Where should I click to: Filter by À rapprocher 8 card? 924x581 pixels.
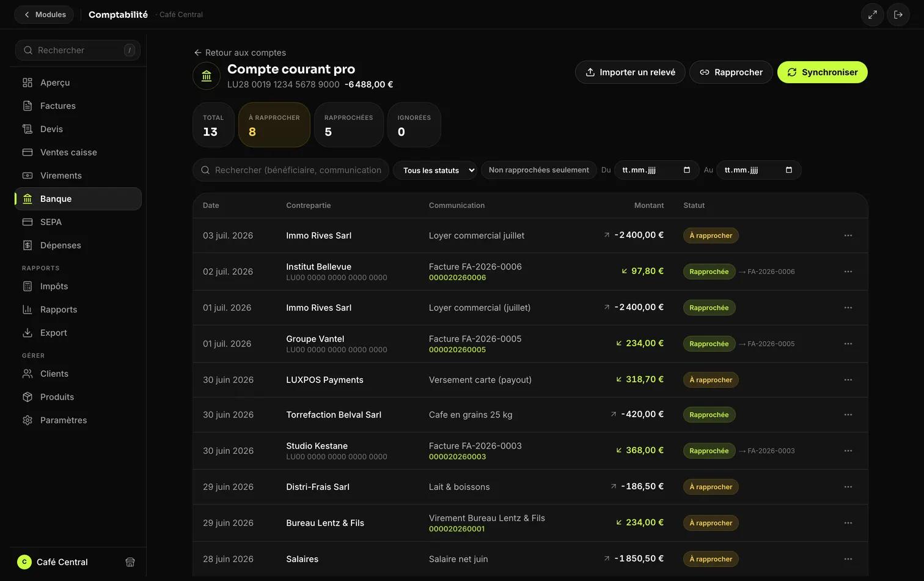[274, 125]
